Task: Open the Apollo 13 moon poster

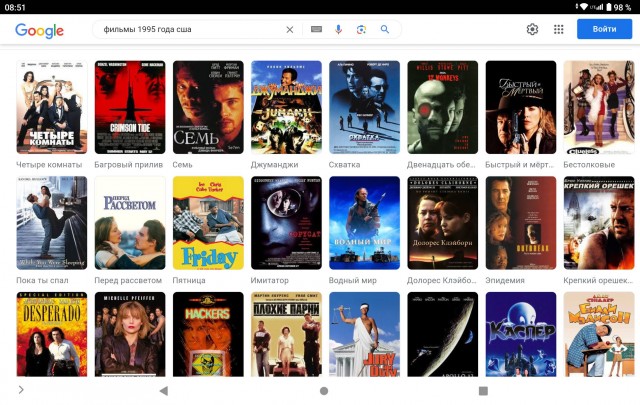Action: click(x=443, y=334)
